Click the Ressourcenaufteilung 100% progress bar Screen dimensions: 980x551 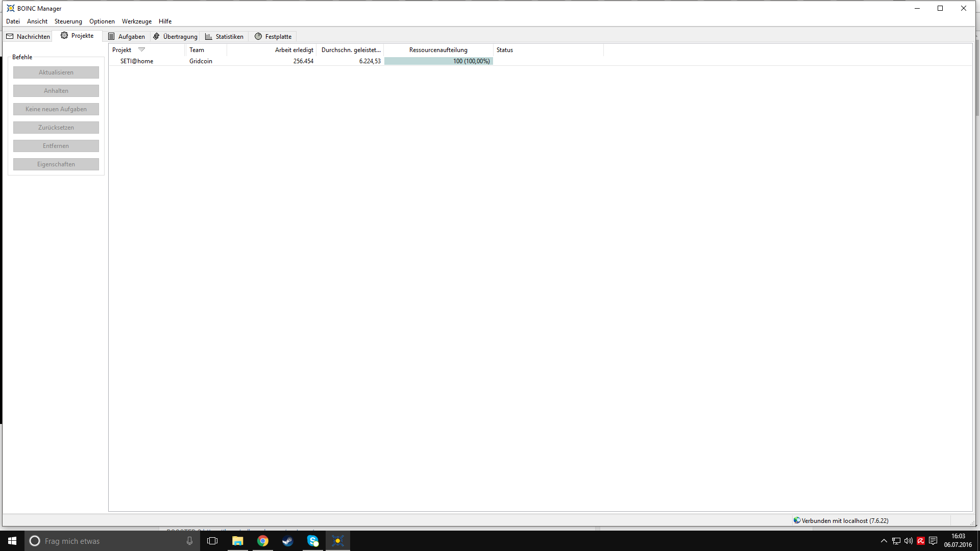[x=438, y=61]
